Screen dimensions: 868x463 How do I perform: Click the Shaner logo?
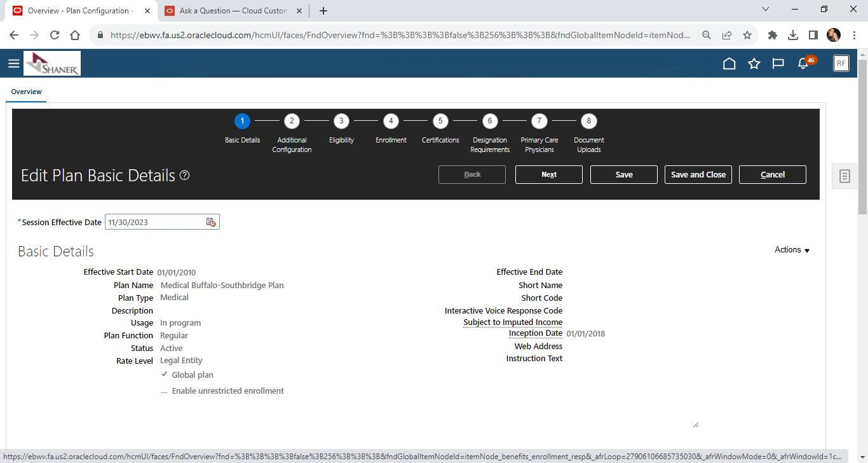coord(52,64)
